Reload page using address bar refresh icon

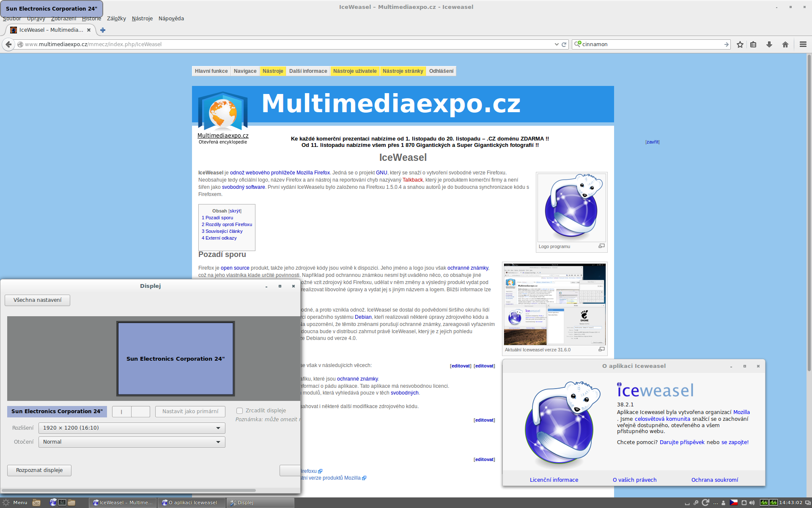(x=564, y=44)
